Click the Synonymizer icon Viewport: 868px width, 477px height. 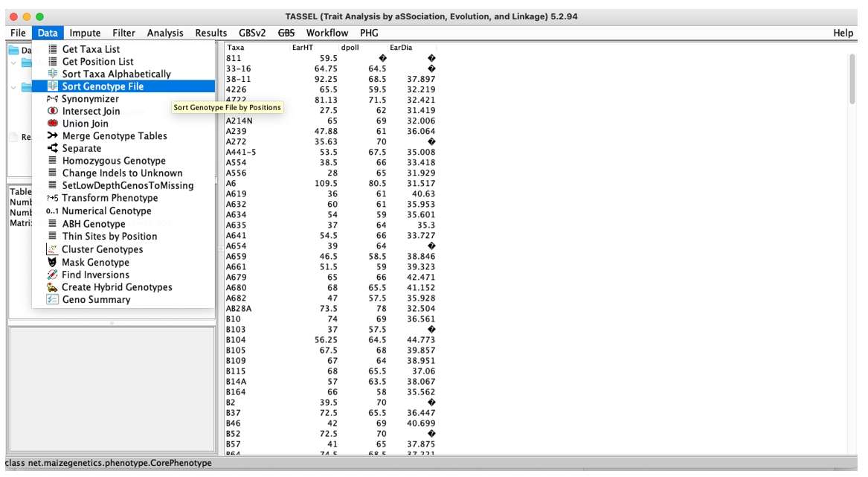52,99
